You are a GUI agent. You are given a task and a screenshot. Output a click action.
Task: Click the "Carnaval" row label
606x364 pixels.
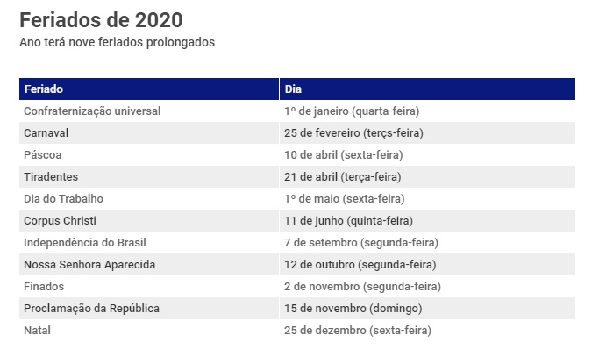tap(46, 133)
